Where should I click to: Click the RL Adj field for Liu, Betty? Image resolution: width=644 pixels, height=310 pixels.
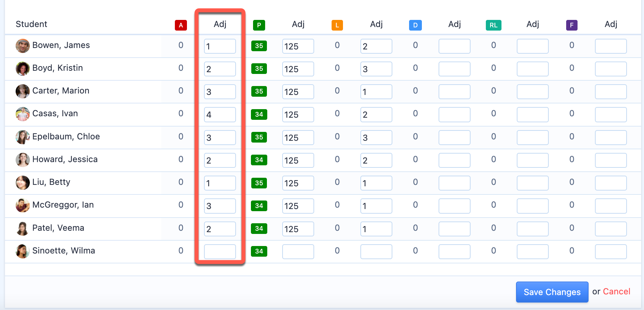[532, 183]
